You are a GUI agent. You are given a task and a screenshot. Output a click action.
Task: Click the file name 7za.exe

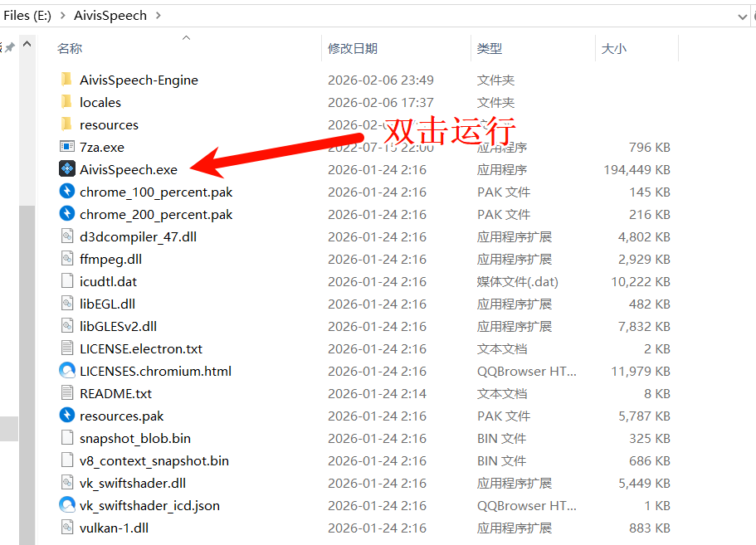(x=102, y=147)
